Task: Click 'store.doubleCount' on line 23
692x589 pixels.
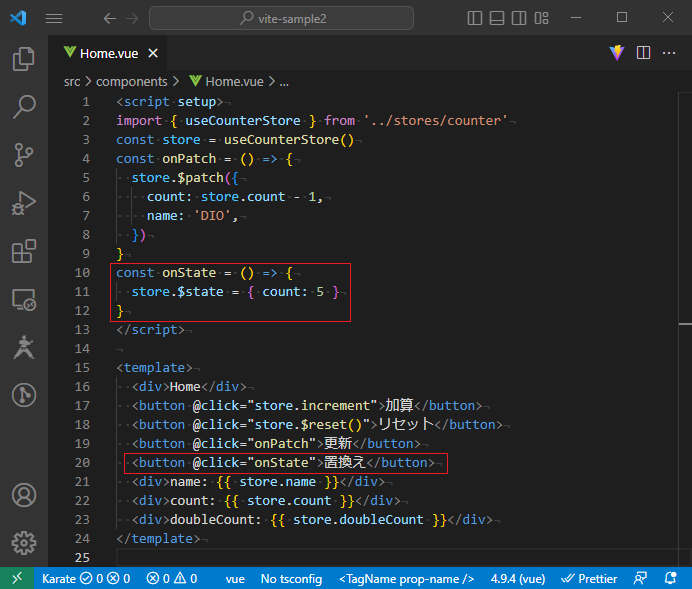Action: (x=358, y=519)
